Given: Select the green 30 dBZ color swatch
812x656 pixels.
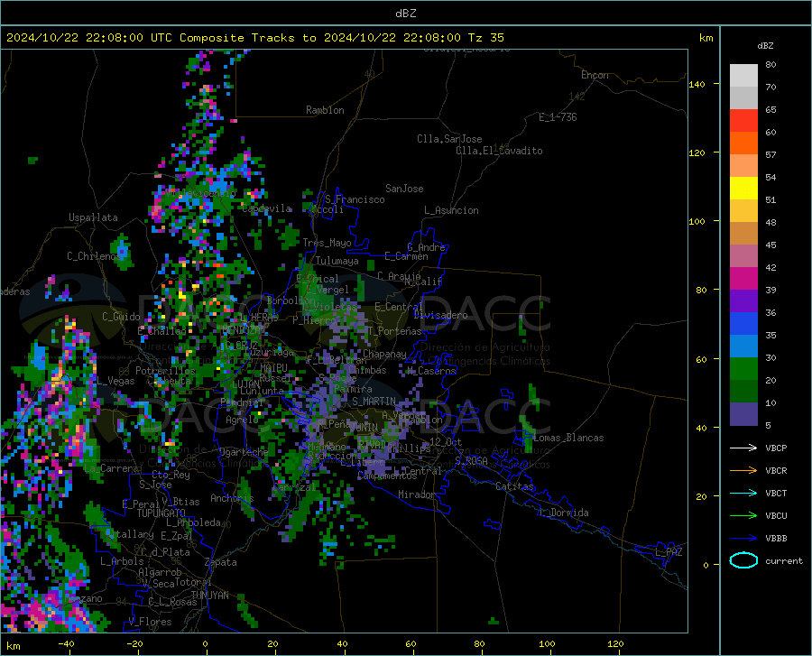Looking at the screenshot, I should (743, 369).
